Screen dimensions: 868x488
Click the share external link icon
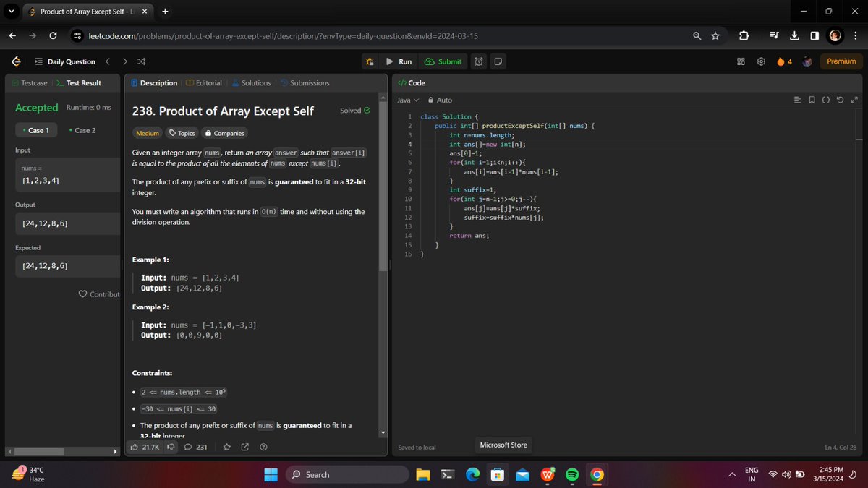click(x=244, y=448)
